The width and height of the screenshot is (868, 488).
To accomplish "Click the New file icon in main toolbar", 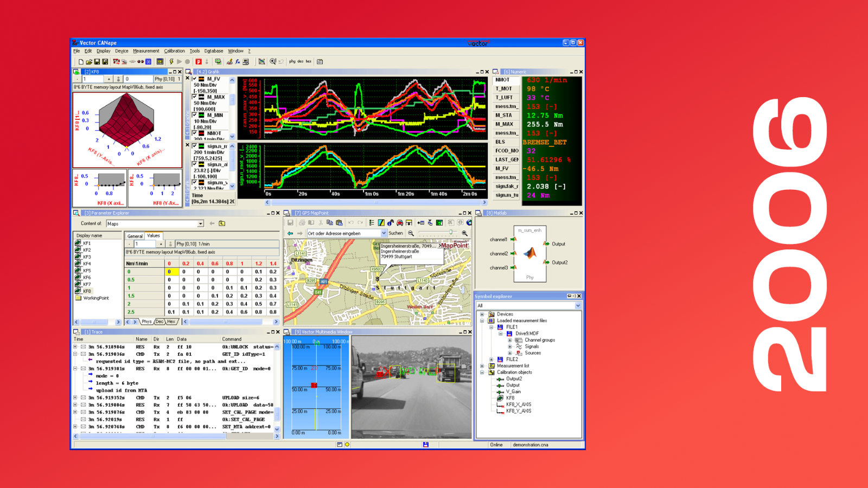I will tap(81, 62).
